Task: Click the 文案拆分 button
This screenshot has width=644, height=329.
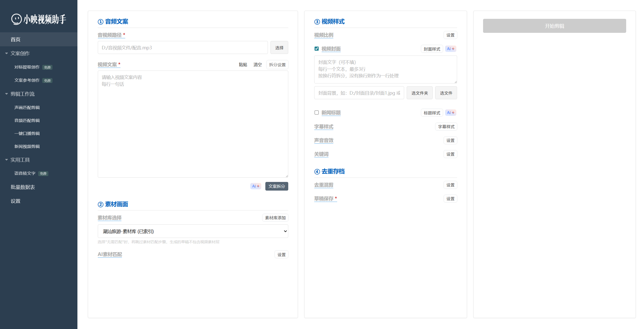Action: [277, 186]
